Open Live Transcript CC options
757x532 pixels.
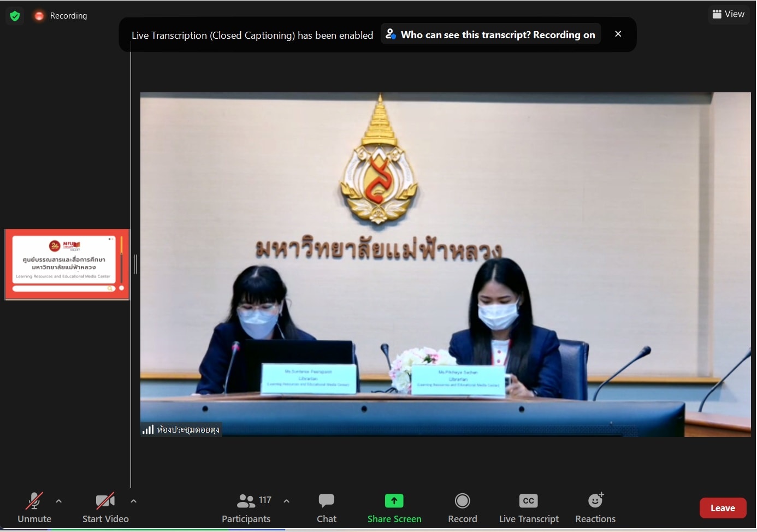tap(529, 508)
